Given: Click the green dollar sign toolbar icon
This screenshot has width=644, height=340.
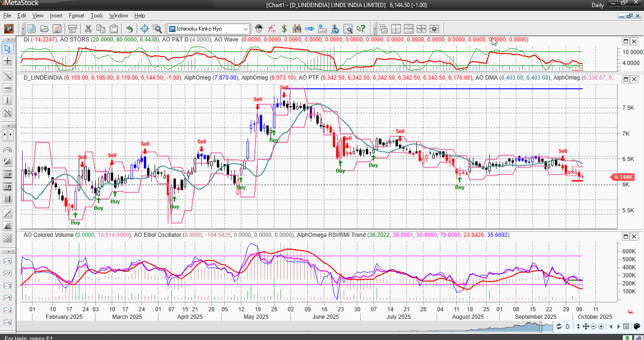Looking at the screenshot, I should coord(284,29).
